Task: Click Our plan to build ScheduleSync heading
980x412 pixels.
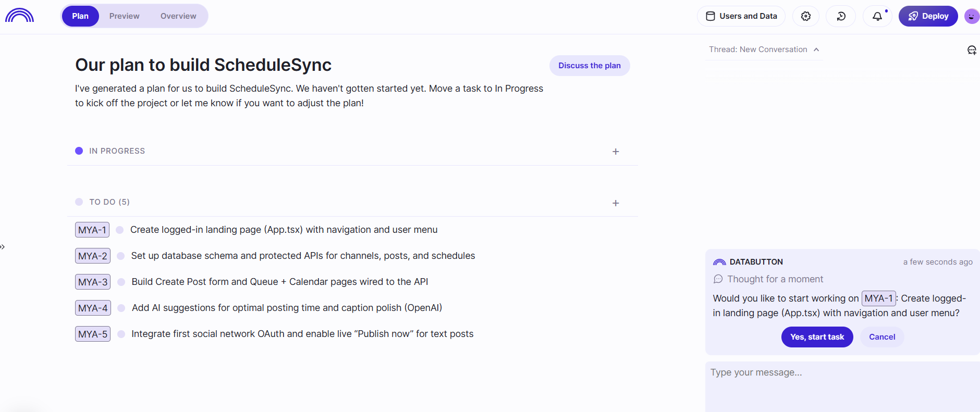Action: [x=203, y=65]
